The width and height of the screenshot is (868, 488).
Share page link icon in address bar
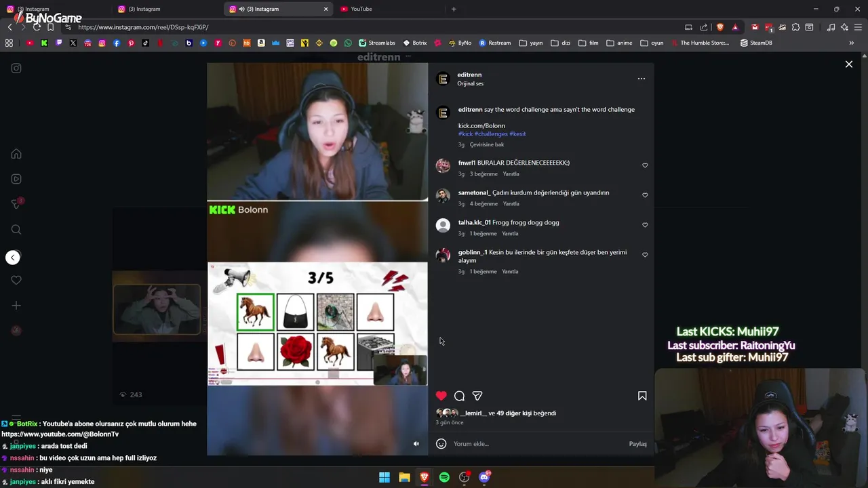[x=704, y=27]
